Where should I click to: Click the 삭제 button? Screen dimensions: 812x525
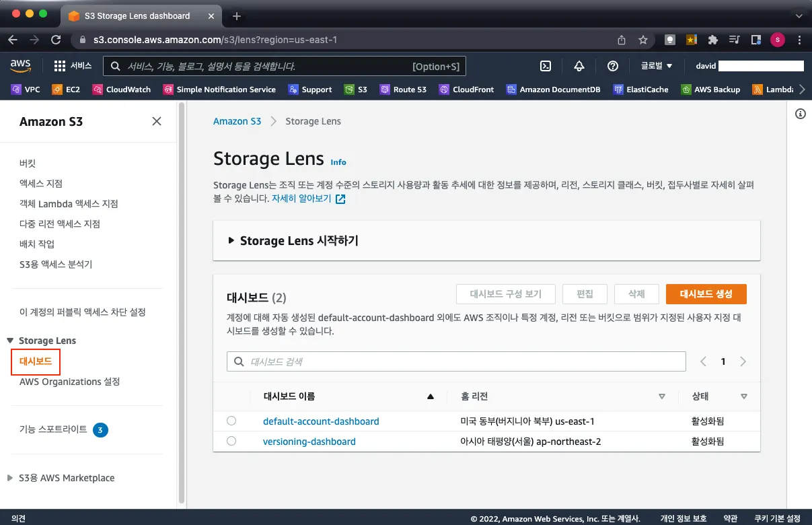point(636,294)
